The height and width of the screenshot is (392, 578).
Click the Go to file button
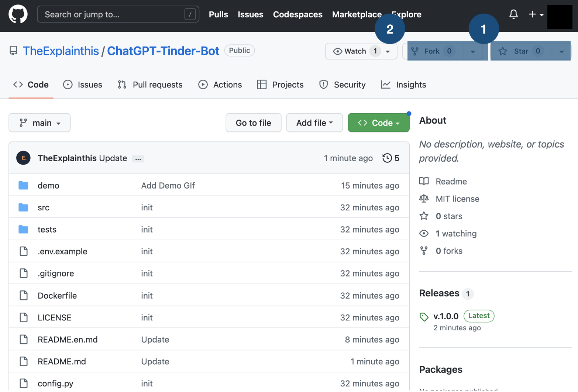pos(253,123)
